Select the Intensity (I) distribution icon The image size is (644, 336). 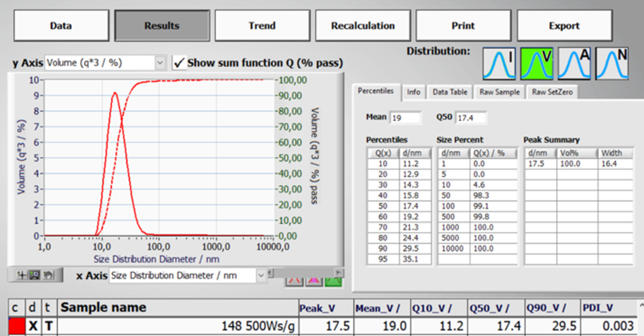pos(499,63)
